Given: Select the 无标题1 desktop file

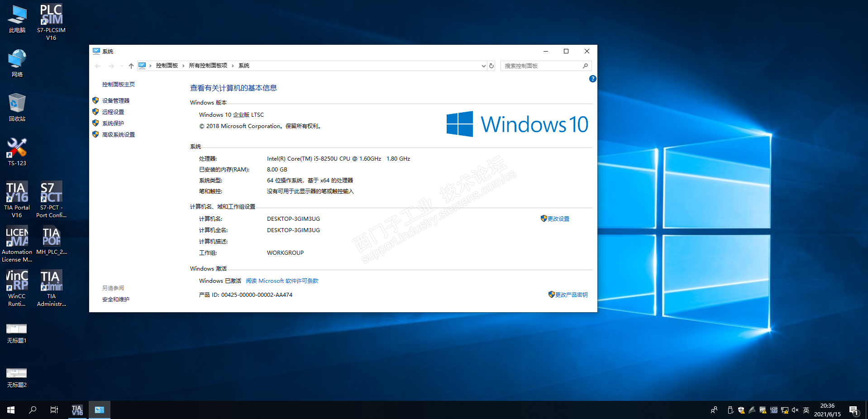Looking at the screenshot, I should click(17, 333).
